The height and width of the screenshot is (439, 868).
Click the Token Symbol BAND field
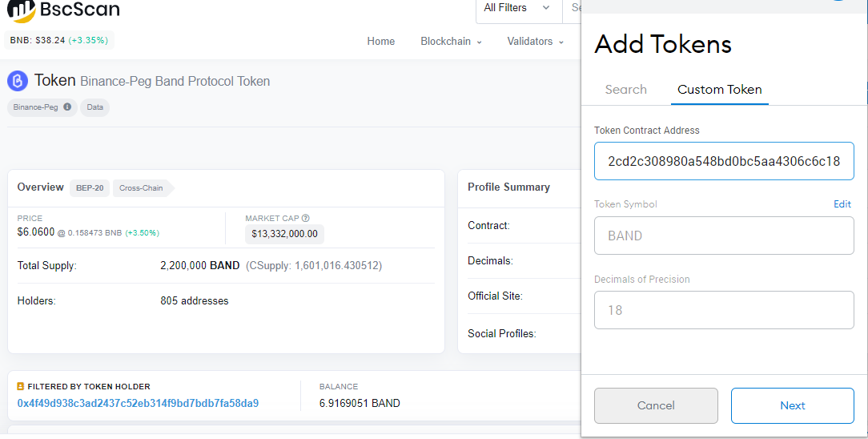(724, 236)
